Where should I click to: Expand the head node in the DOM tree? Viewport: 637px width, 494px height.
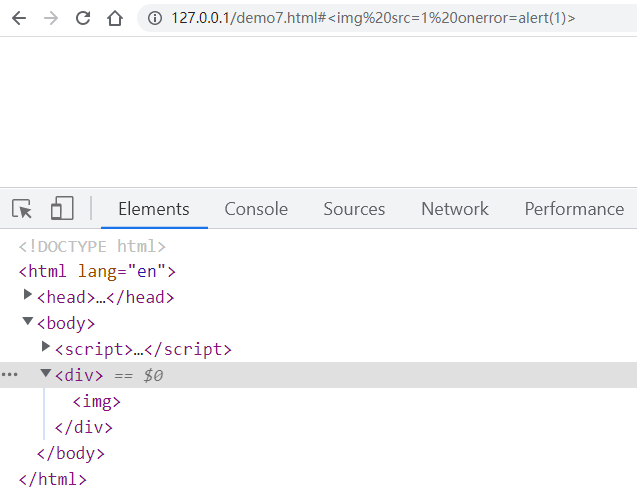pyautogui.click(x=28, y=295)
